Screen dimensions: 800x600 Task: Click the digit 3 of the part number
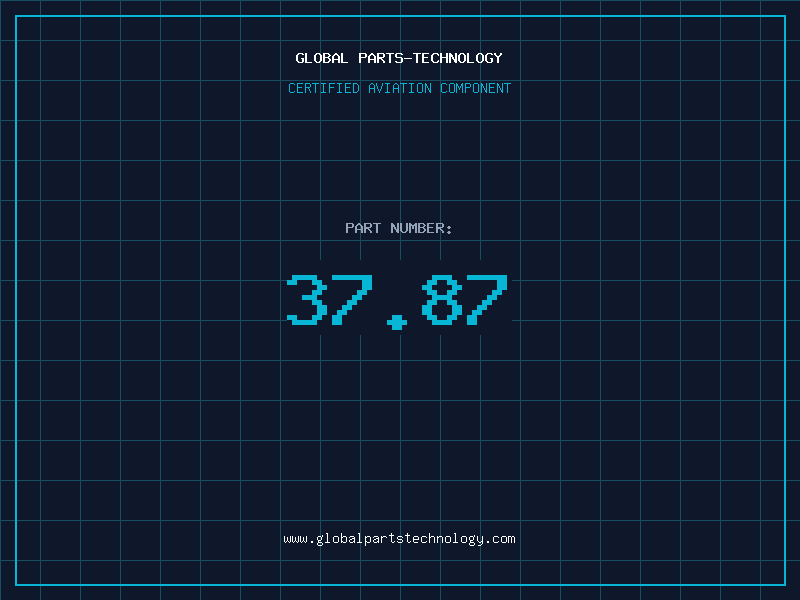click(307, 299)
